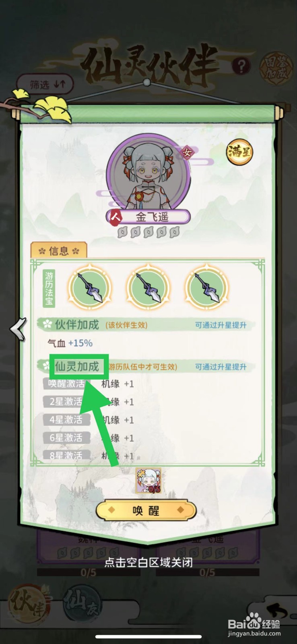Tap the 唤醒激活 bonus label

[66, 384]
